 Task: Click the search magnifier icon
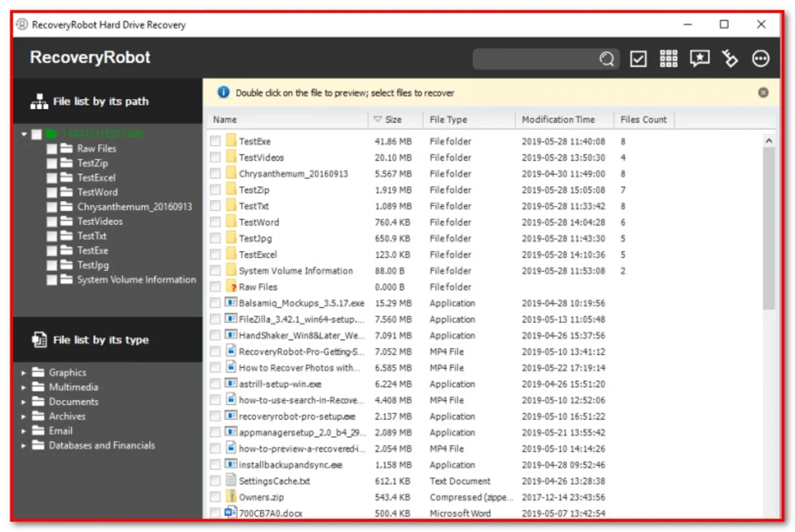click(606, 59)
